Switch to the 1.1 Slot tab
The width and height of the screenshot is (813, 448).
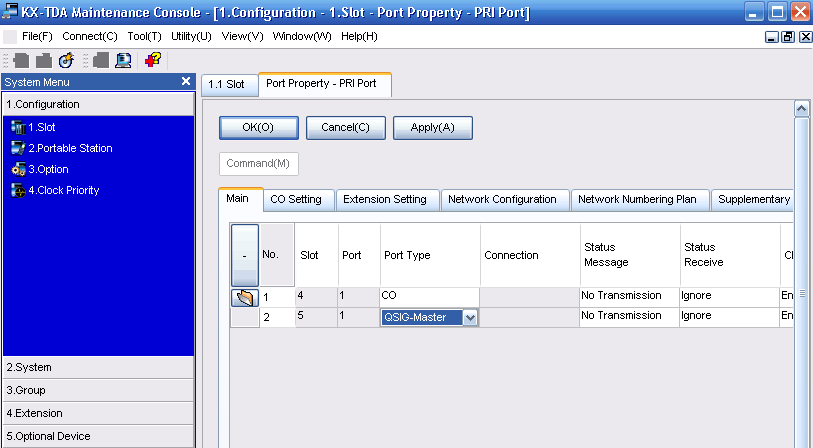click(x=229, y=85)
